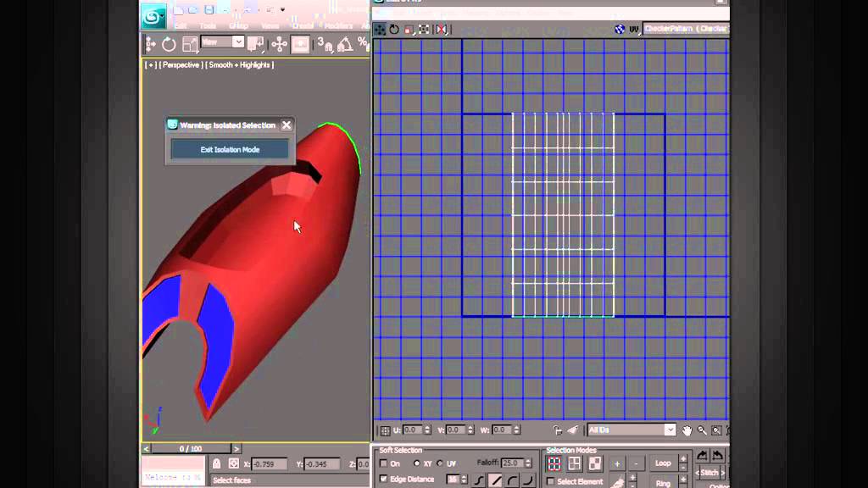Select the slow-out falloff curve icon

tap(513, 480)
